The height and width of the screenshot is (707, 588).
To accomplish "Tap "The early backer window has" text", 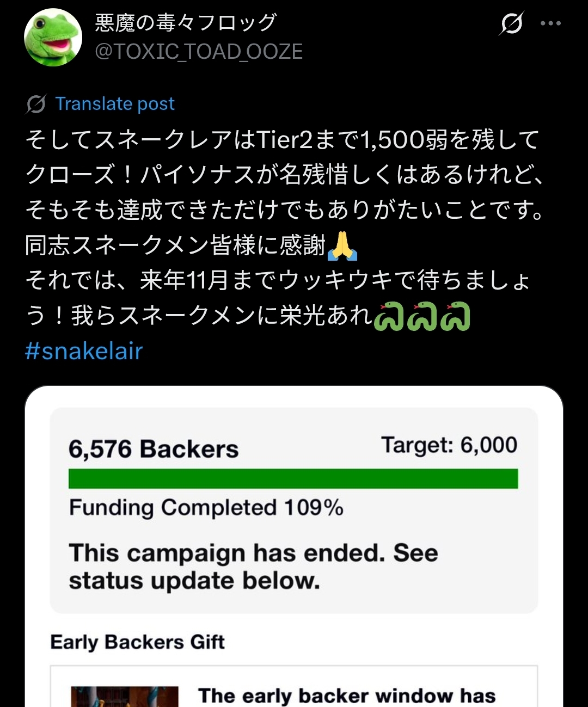I will (347, 696).
